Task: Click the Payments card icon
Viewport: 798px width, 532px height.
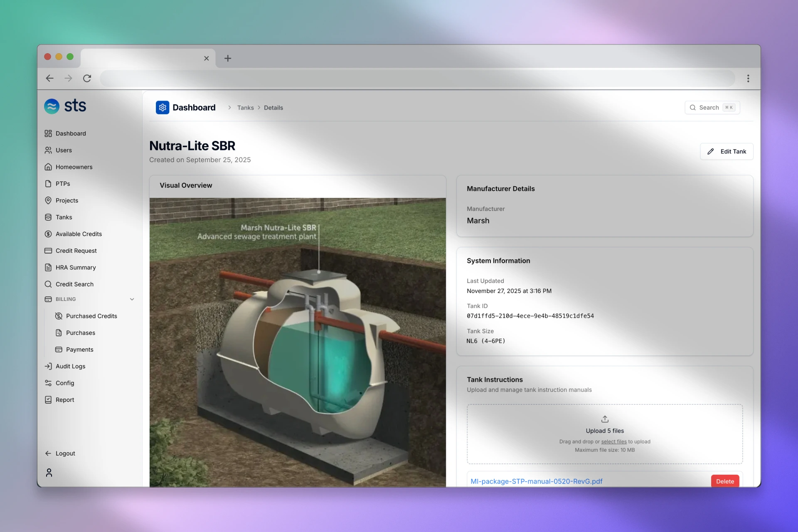Action: coord(59,350)
